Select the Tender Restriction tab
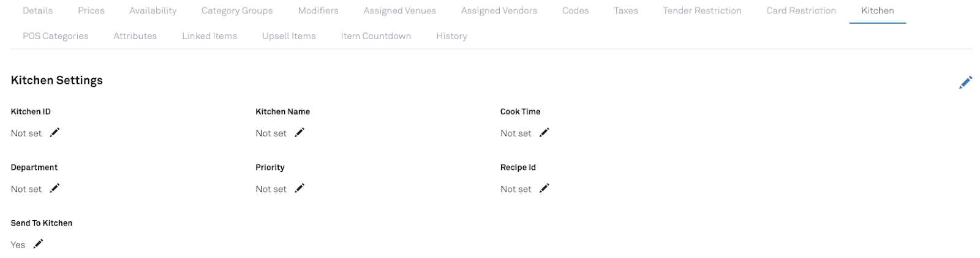The height and width of the screenshot is (258, 980). (702, 10)
